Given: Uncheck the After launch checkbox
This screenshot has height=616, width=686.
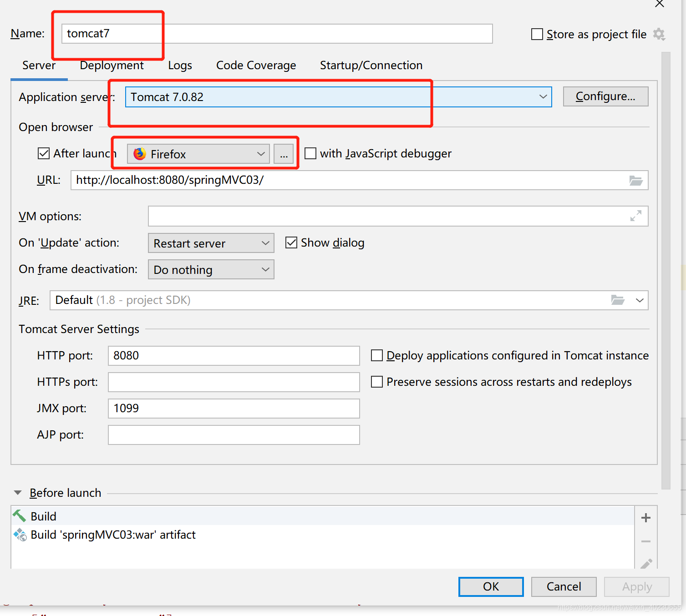Looking at the screenshot, I should [x=44, y=153].
